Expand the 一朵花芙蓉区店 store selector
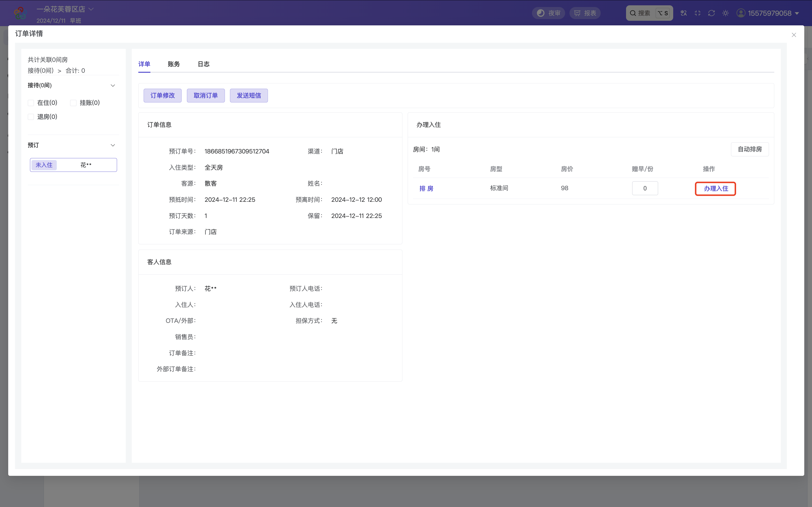This screenshot has width=812, height=507. pos(65,9)
